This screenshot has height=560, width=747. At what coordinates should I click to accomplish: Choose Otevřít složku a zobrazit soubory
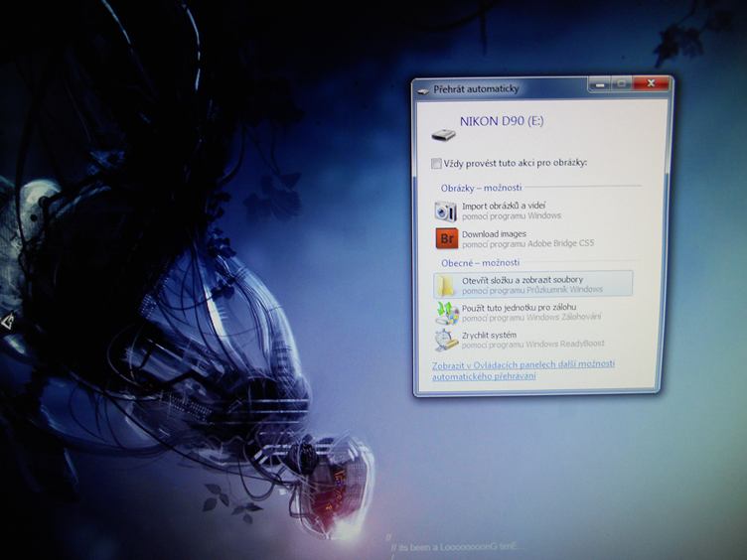click(x=532, y=284)
